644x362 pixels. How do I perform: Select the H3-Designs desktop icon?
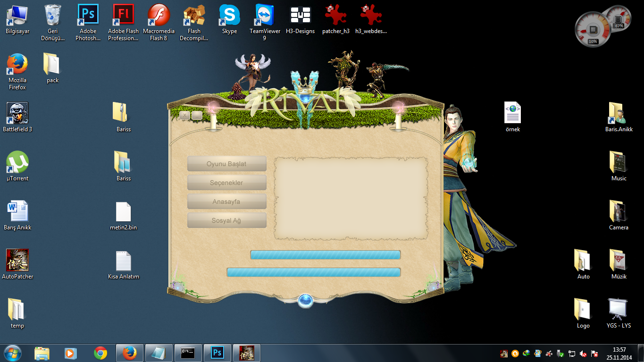pos(300,20)
